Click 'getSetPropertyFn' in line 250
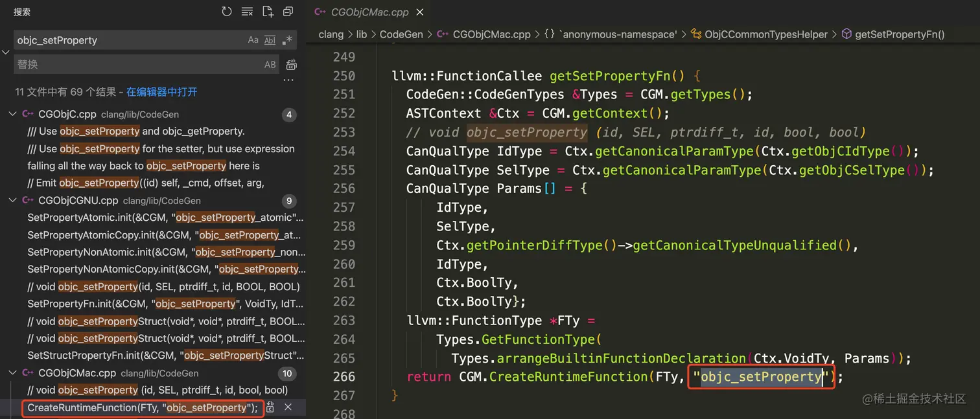 click(x=610, y=76)
